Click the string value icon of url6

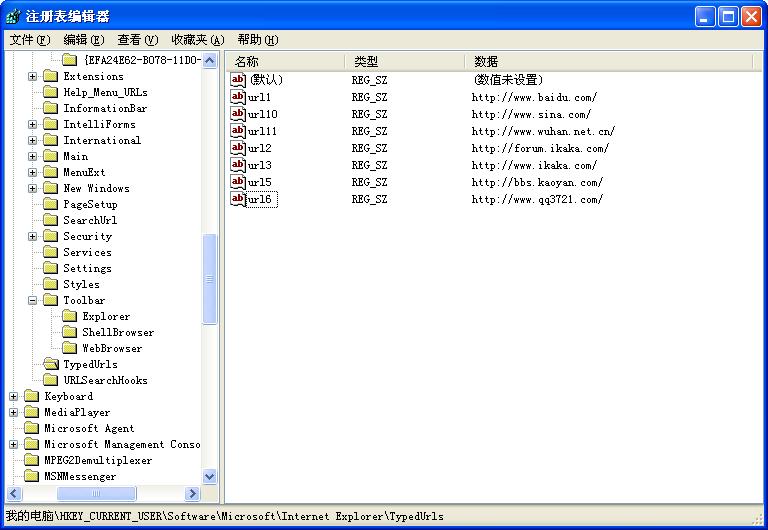point(238,199)
